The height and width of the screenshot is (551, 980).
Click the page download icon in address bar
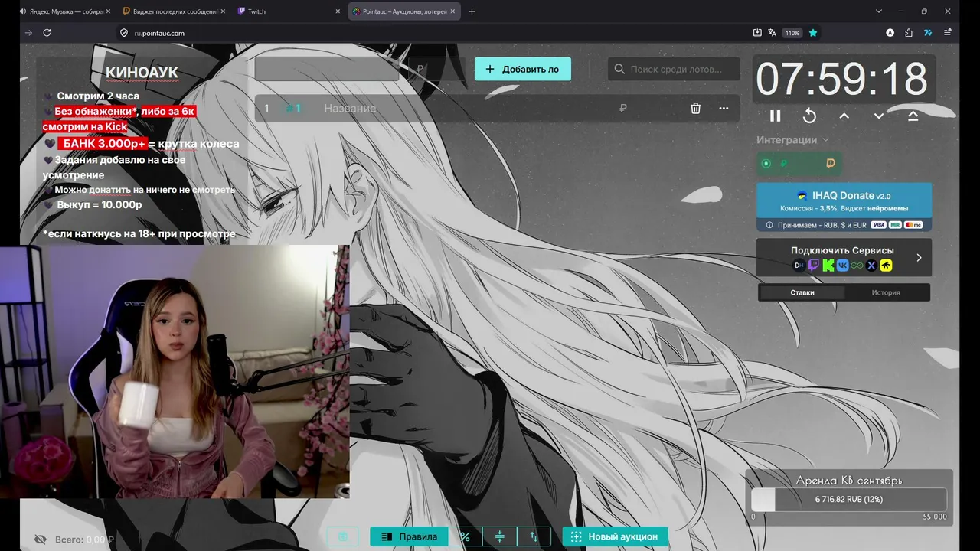tap(757, 33)
